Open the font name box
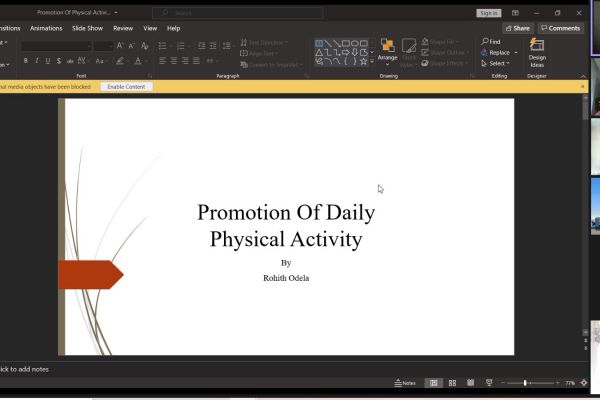 coord(56,46)
